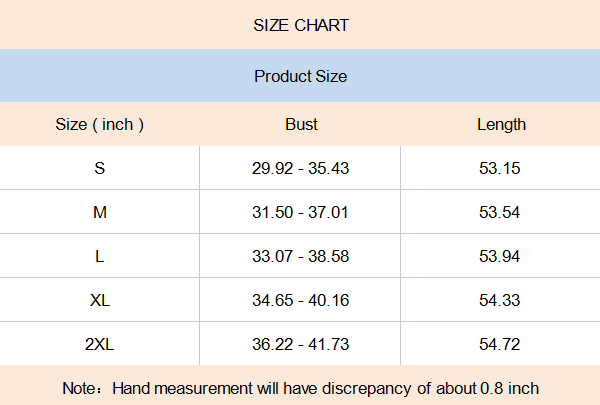Select the length value 53.15
This screenshot has width=600, height=405.
500,168
